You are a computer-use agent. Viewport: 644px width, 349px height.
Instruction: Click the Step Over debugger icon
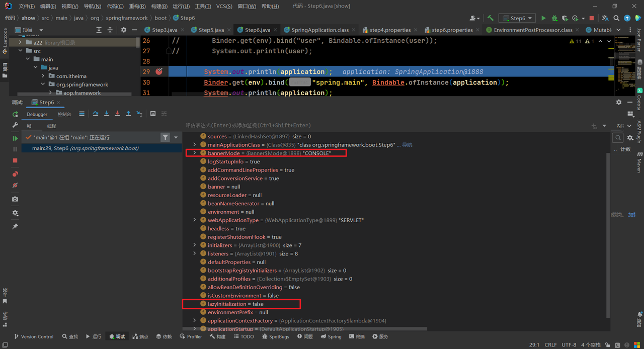tap(96, 114)
